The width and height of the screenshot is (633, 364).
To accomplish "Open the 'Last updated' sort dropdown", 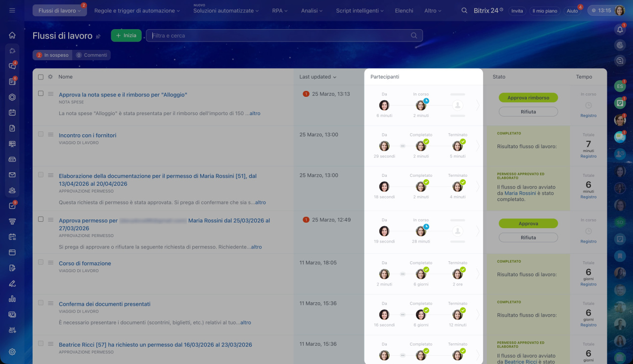I will (x=317, y=77).
